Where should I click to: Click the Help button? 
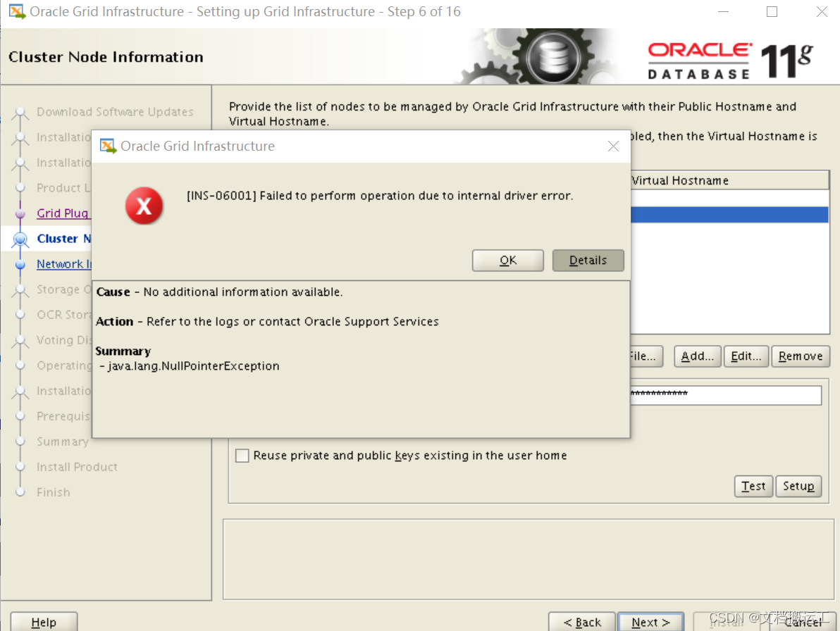pos(44,622)
